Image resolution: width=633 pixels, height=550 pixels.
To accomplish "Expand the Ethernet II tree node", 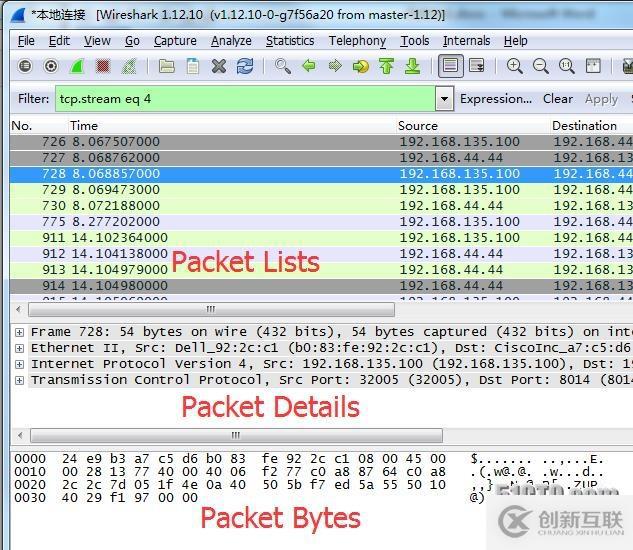I will tap(19, 348).
